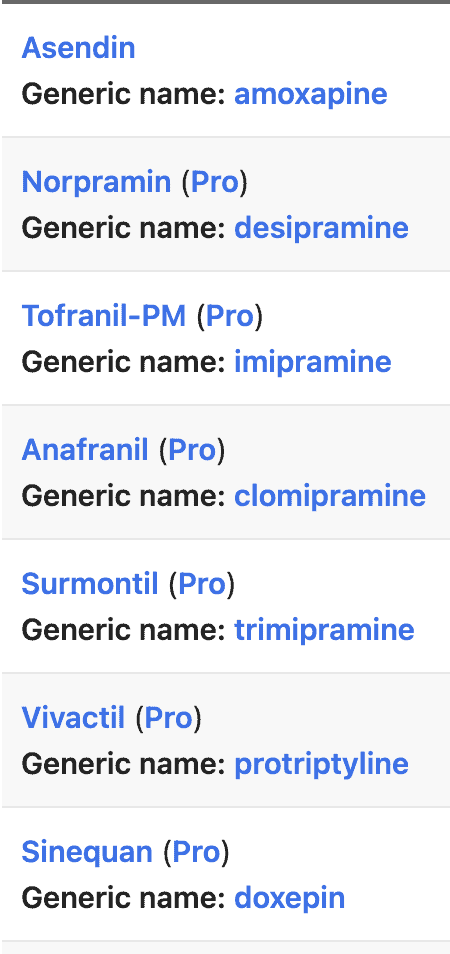This screenshot has width=450, height=954.
Task: Open the Surmontil brand link
Action: tap(90, 583)
